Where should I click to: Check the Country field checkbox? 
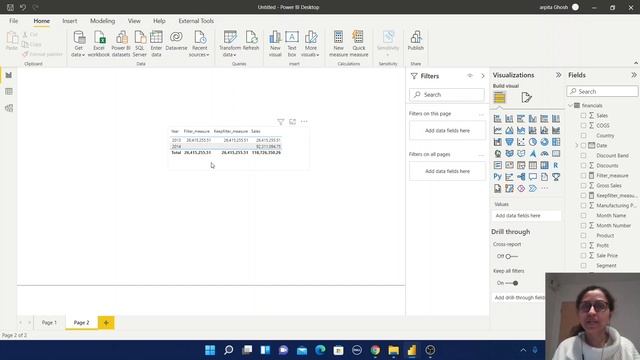tap(583, 136)
